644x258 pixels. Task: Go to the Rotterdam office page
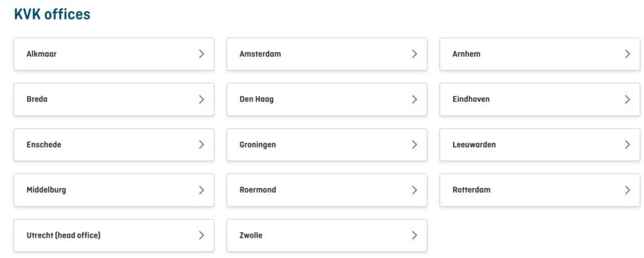coord(471,190)
